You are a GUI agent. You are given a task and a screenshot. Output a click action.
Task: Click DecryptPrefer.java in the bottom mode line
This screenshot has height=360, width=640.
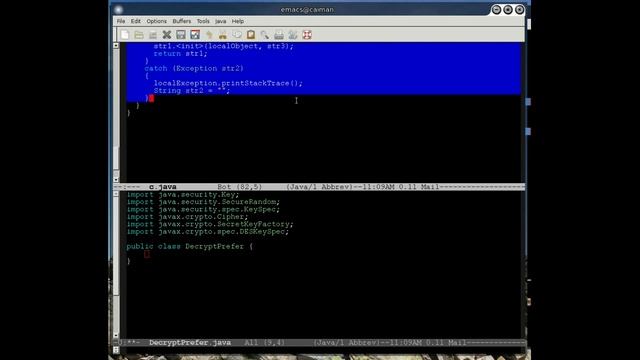pos(190,342)
